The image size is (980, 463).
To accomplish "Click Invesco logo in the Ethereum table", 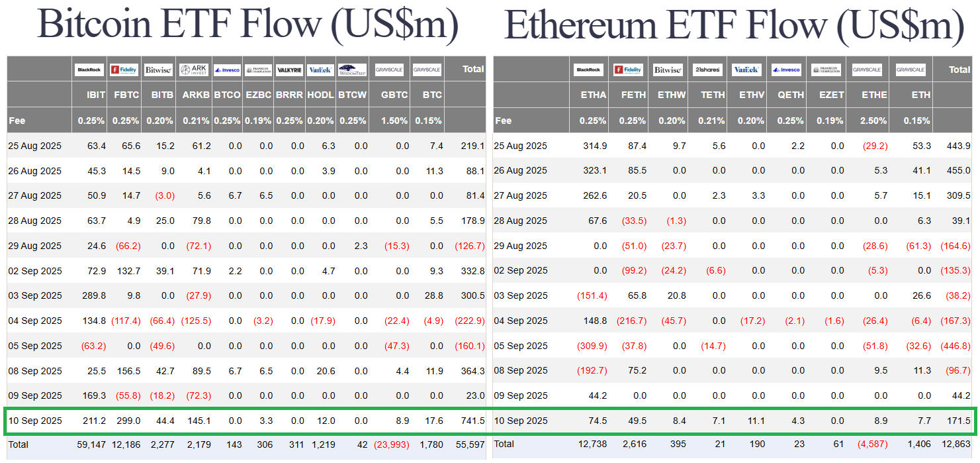I will pos(787,70).
